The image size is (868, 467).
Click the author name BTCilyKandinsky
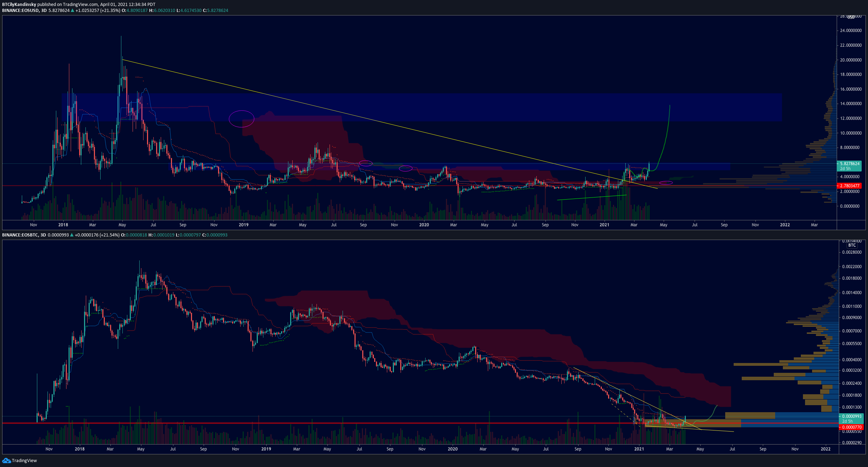(19, 5)
